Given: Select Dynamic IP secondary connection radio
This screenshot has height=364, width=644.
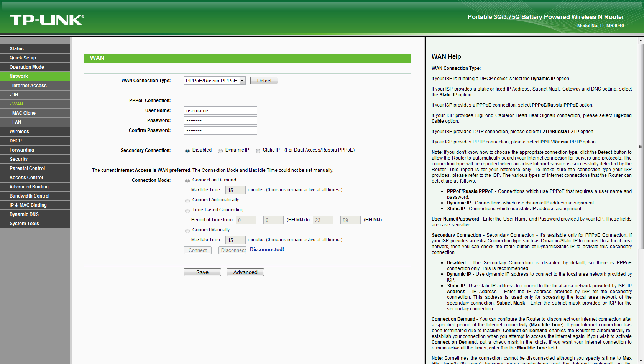Looking at the screenshot, I should [220, 151].
